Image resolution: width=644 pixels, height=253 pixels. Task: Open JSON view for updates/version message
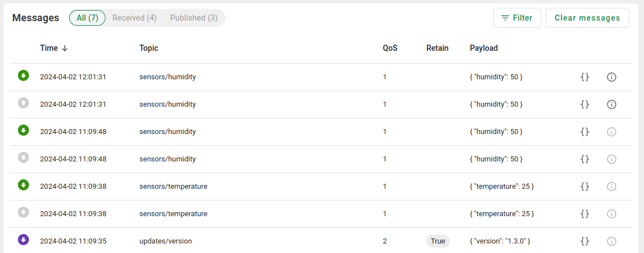(x=585, y=241)
